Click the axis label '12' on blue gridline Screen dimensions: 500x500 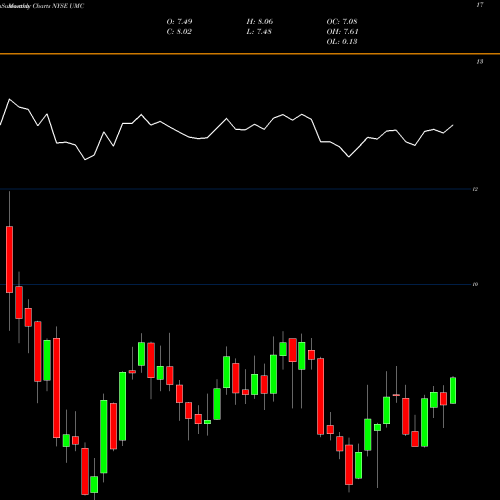[x=475, y=189]
